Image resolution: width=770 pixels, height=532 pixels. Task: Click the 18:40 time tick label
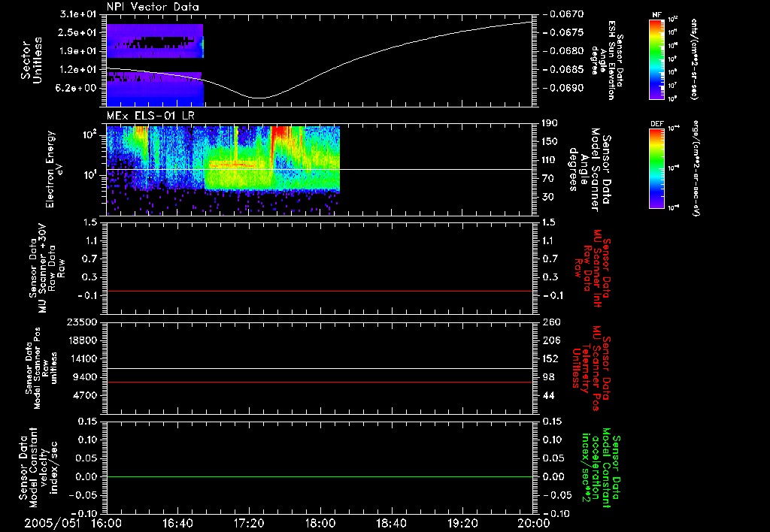pyautogui.click(x=391, y=523)
